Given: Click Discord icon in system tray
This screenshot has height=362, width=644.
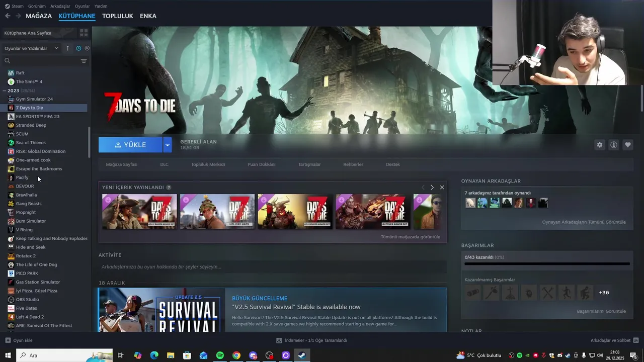Looking at the screenshot, I should click(560, 355).
